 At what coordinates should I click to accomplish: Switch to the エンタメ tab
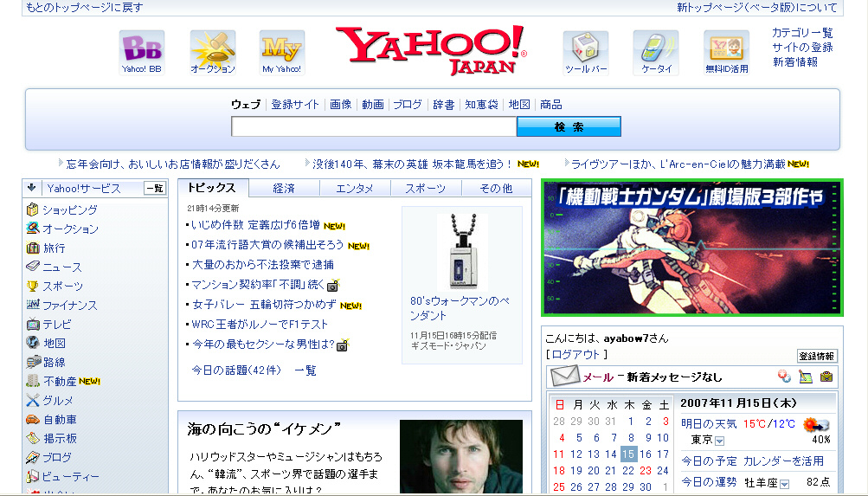pos(355,188)
